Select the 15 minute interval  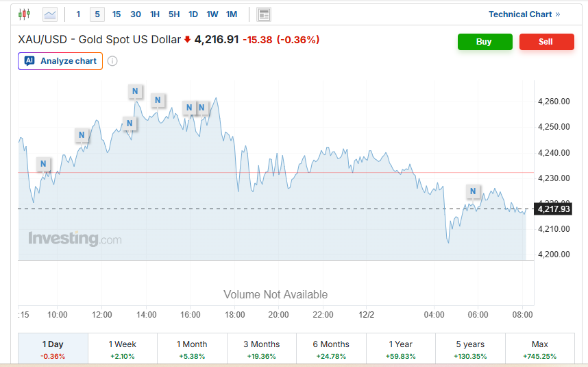[117, 14]
